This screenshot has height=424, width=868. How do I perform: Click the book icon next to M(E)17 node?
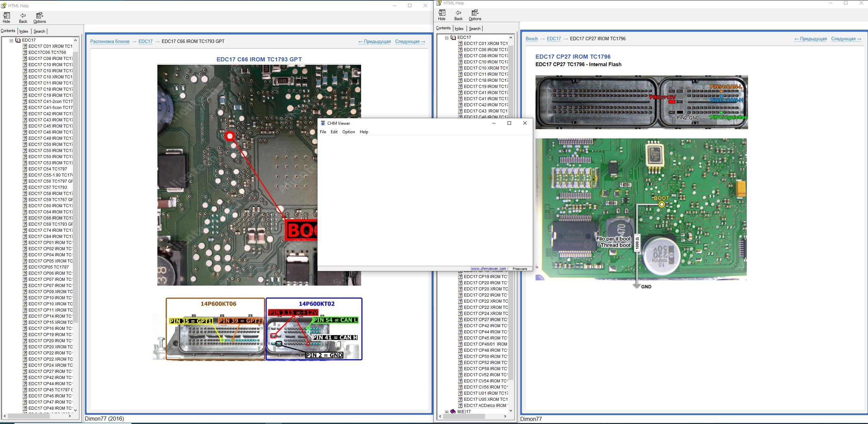pos(453,411)
